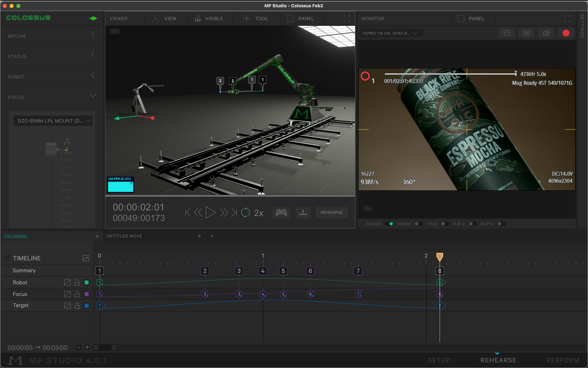Click the loop playback icon
The width and height of the screenshot is (588, 368).
(245, 212)
